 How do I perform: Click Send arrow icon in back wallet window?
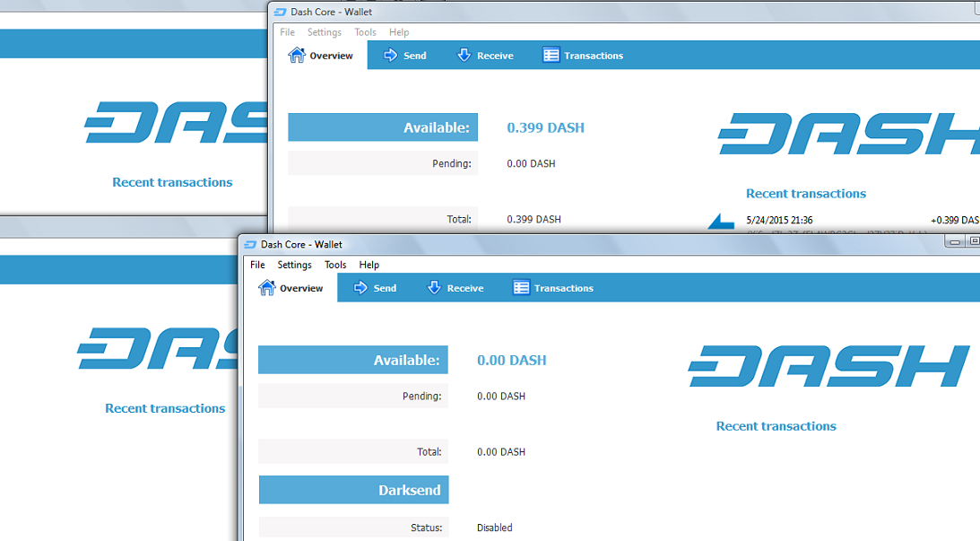[x=391, y=55]
